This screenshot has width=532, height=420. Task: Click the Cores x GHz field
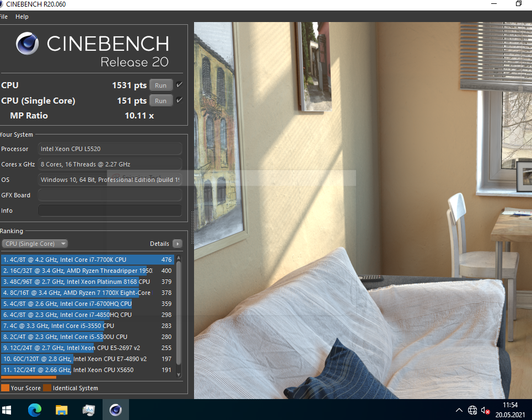(x=110, y=164)
